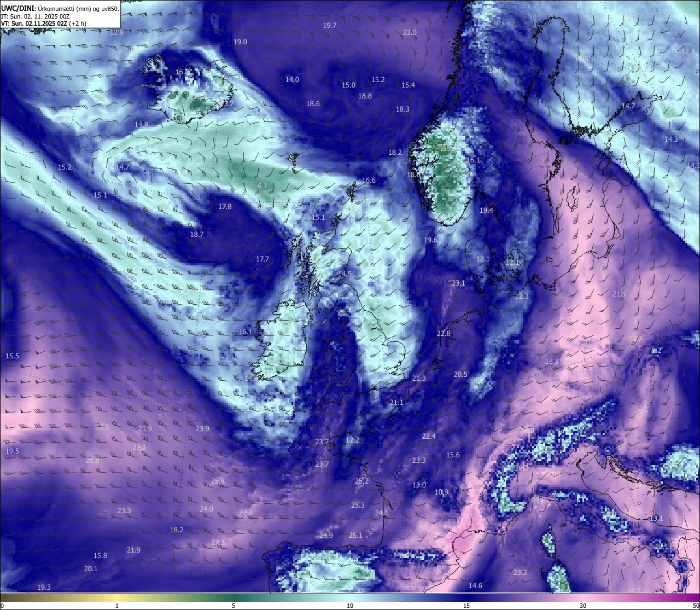Click the map value 10.9
This screenshot has width=700, height=610.
tap(441, 492)
